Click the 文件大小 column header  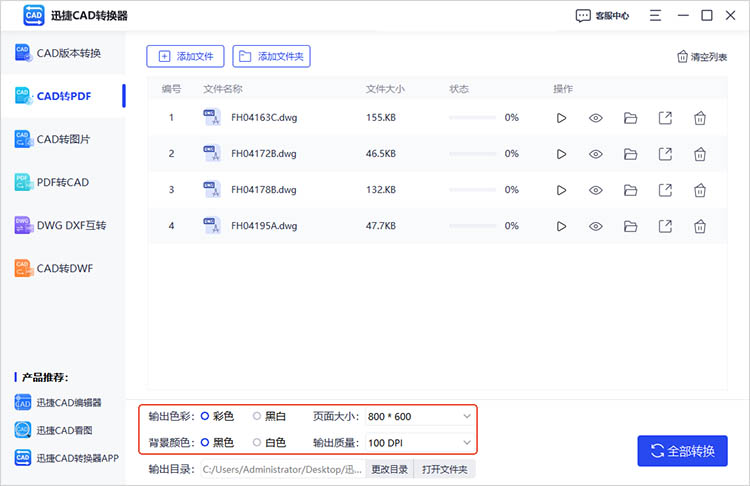(x=385, y=89)
